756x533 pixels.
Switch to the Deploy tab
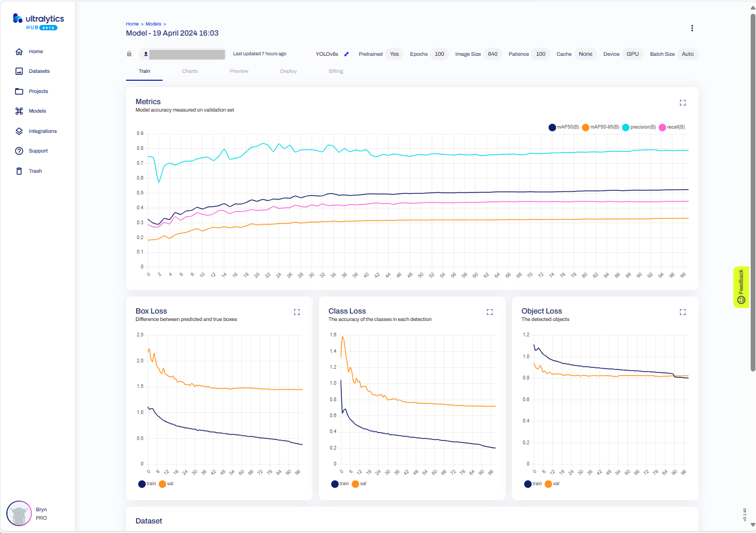point(288,71)
